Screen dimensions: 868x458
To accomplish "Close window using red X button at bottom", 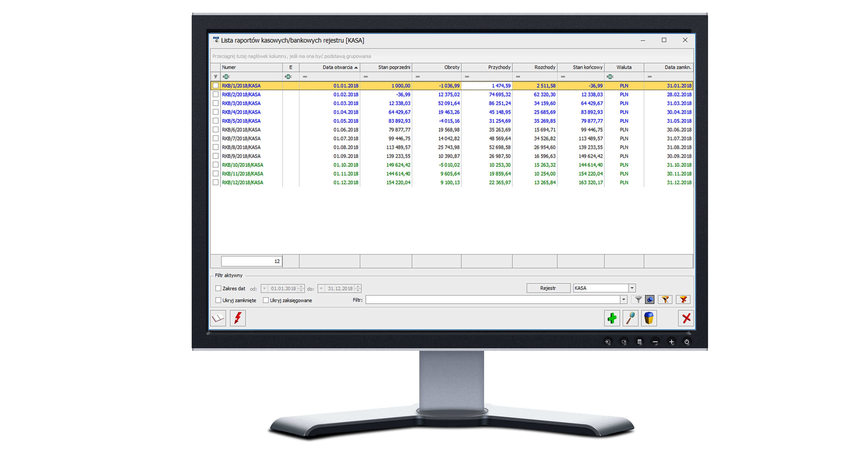I will point(686,318).
